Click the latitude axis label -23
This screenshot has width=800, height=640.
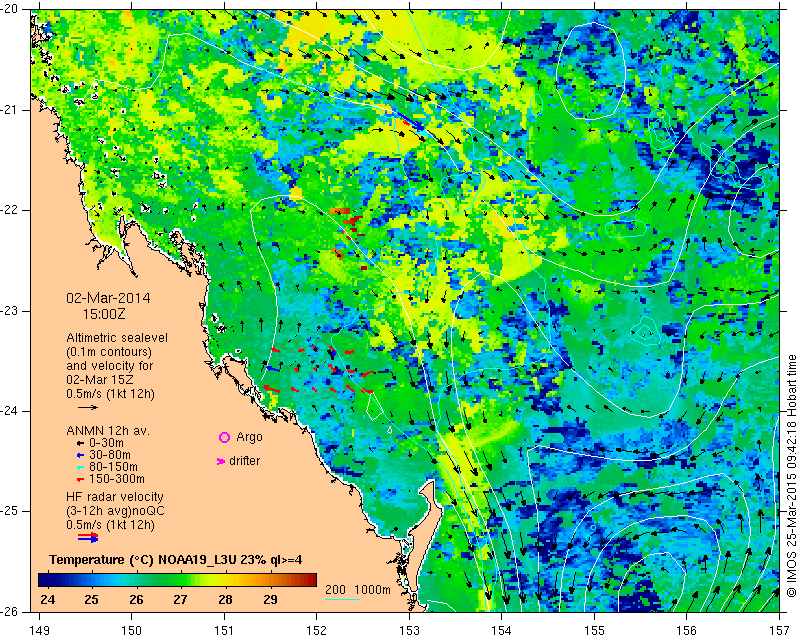coord(10,311)
